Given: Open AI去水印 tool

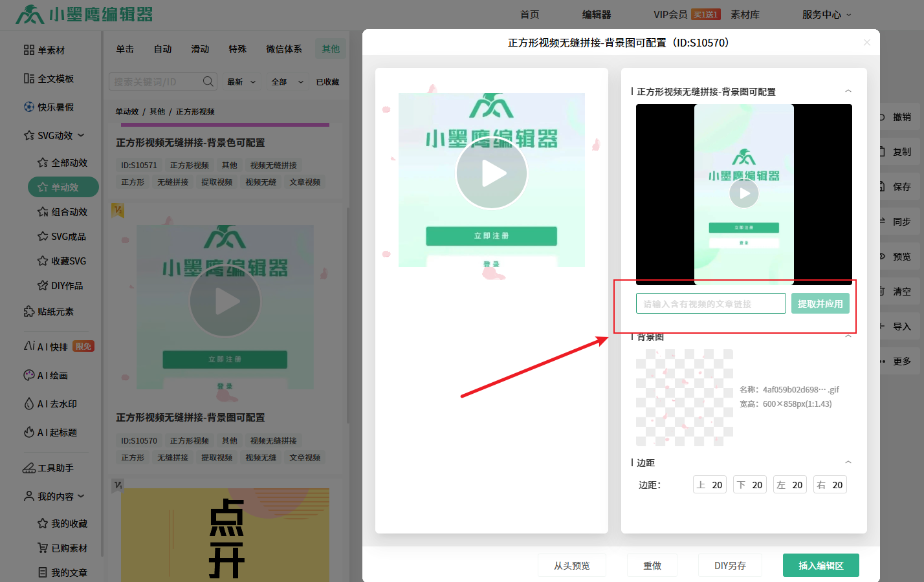Looking at the screenshot, I should point(50,404).
